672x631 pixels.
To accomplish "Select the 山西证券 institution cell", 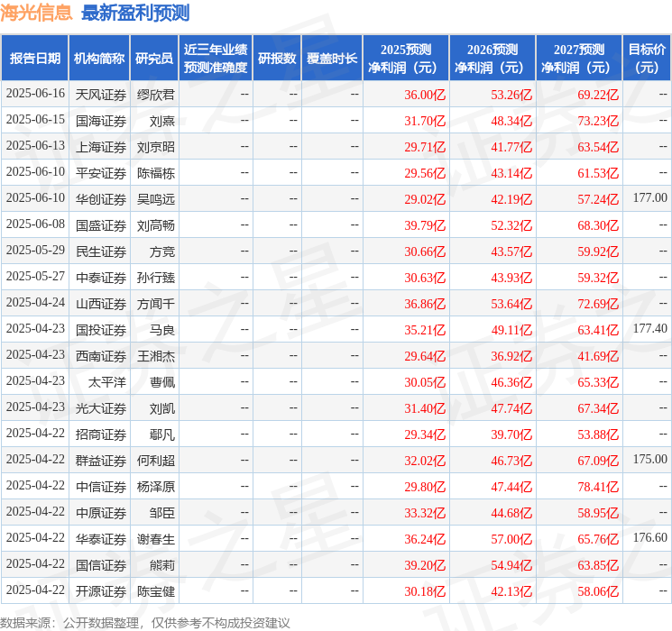I will tap(101, 304).
